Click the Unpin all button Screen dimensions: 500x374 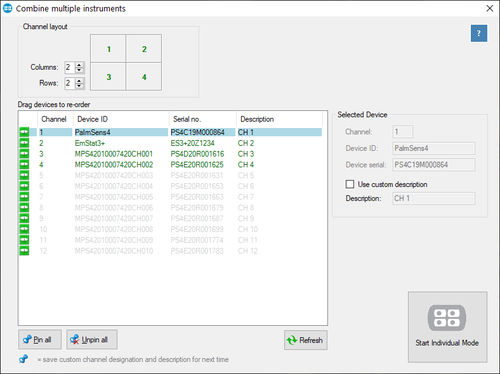point(92,340)
